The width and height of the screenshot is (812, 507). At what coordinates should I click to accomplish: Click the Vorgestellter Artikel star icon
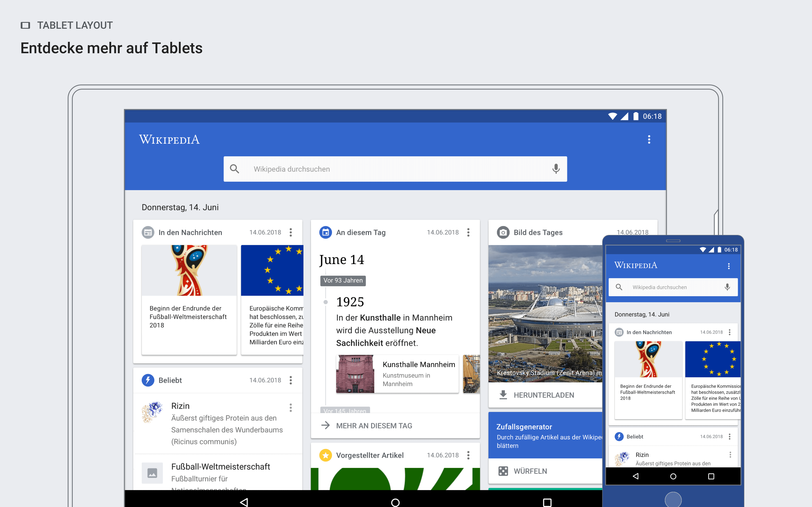pyautogui.click(x=325, y=455)
